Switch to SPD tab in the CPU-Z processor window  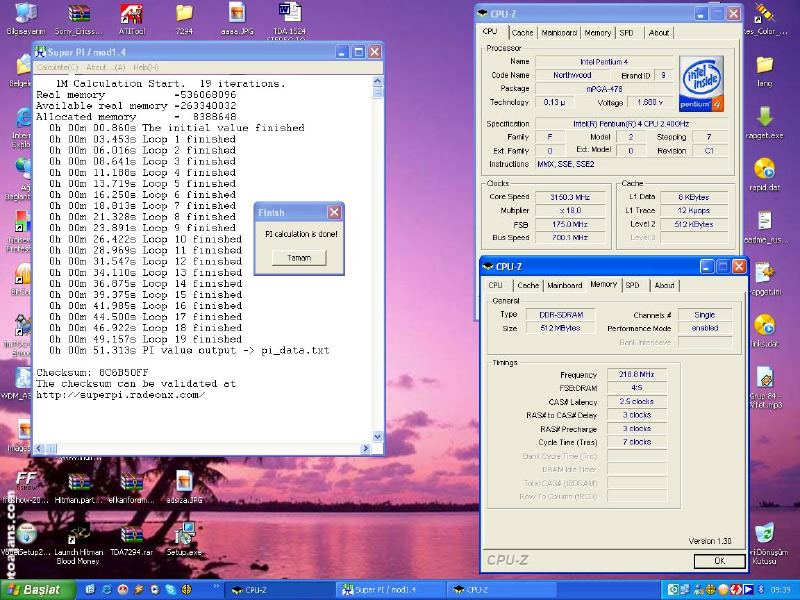pos(626,33)
